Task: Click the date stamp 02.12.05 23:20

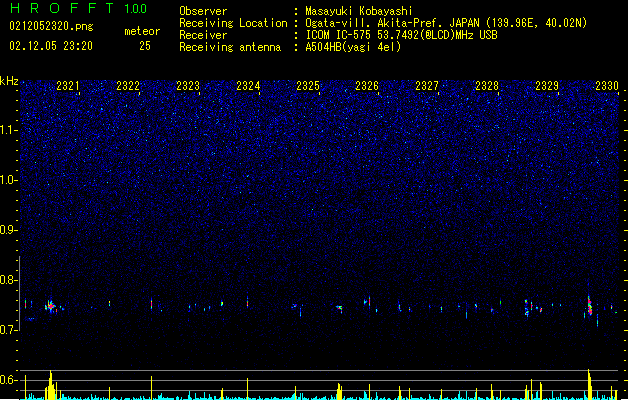Action: click(51, 46)
